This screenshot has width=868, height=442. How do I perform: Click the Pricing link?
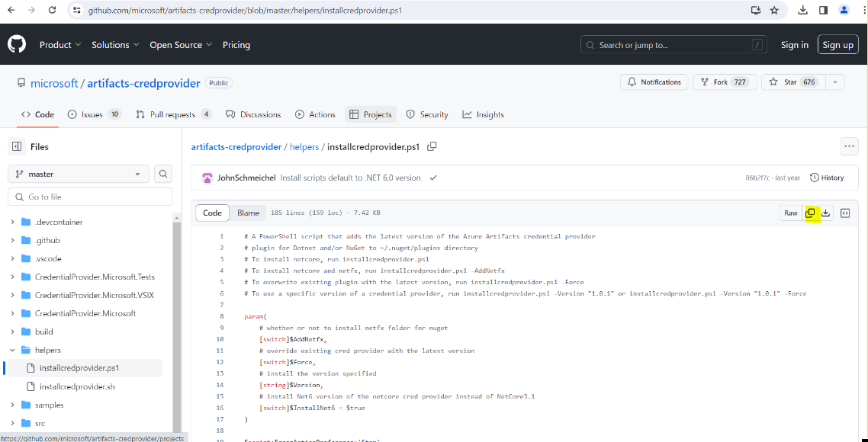point(236,45)
